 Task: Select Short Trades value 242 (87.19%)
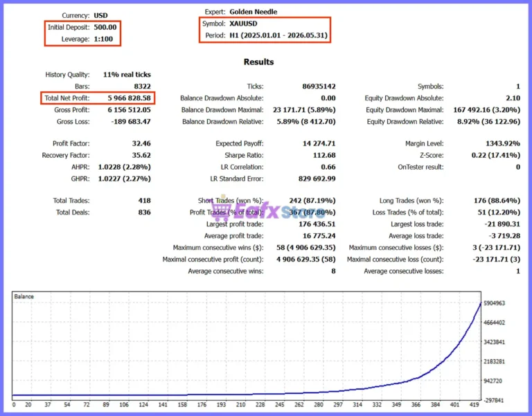[312, 201]
